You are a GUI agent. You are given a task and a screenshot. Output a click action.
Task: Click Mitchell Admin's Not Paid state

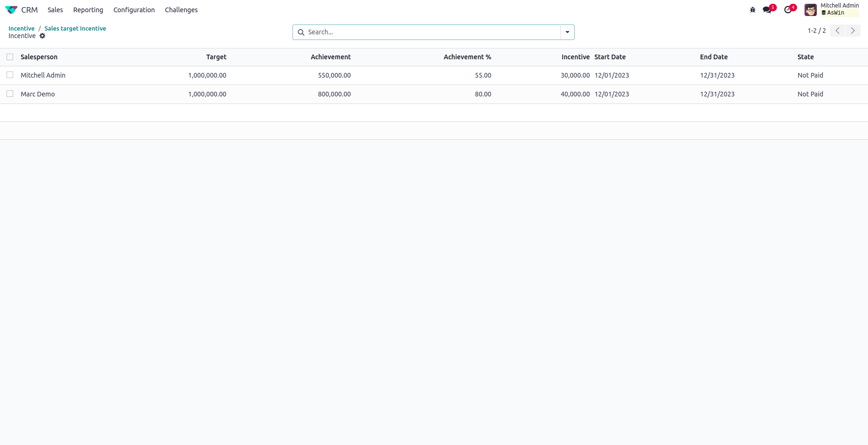pos(810,75)
